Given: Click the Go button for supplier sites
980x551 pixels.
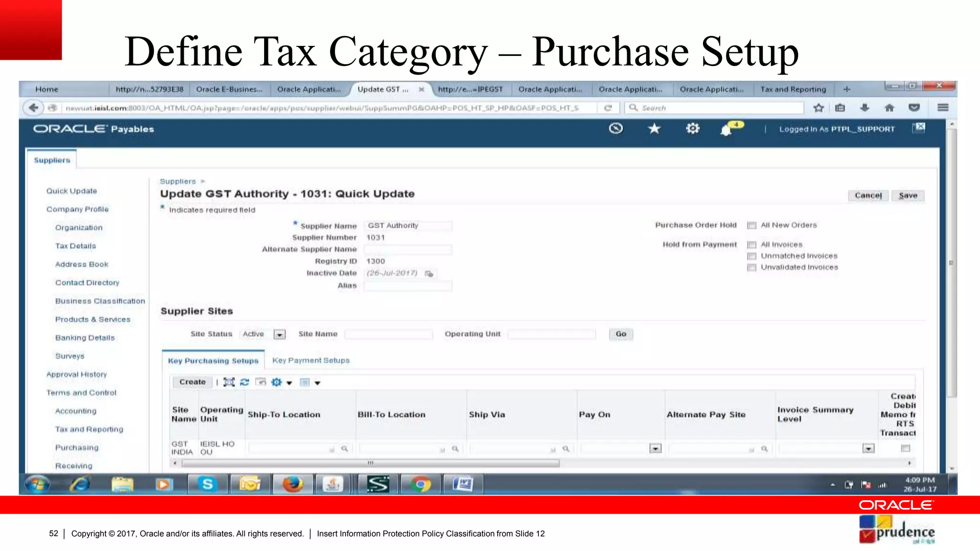Looking at the screenshot, I should (x=621, y=334).
